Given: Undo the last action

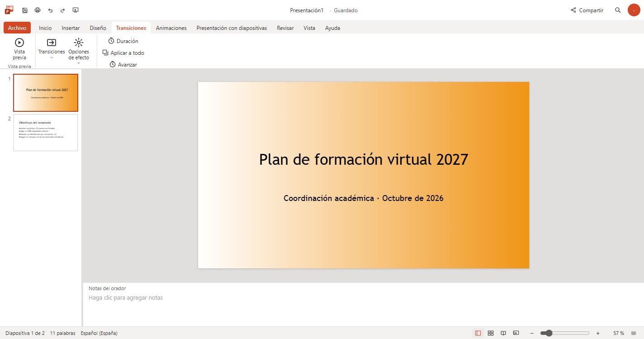Looking at the screenshot, I should pyautogui.click(x=50, y=10).
